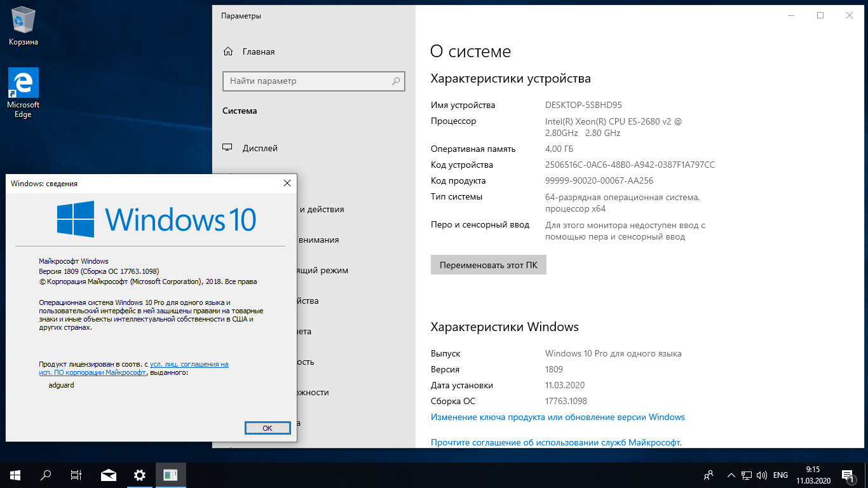Open the Корзина recycle bin icon
This screenshot has height=488, width=868.
coord(24,26)
